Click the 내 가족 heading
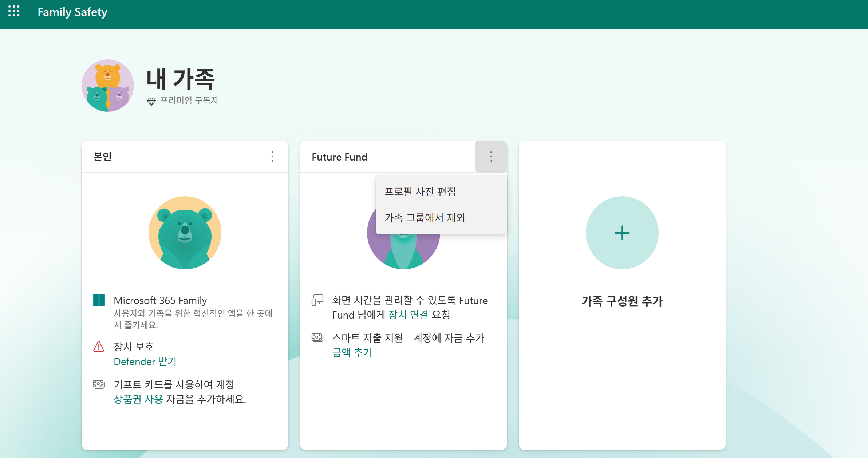 181,79
